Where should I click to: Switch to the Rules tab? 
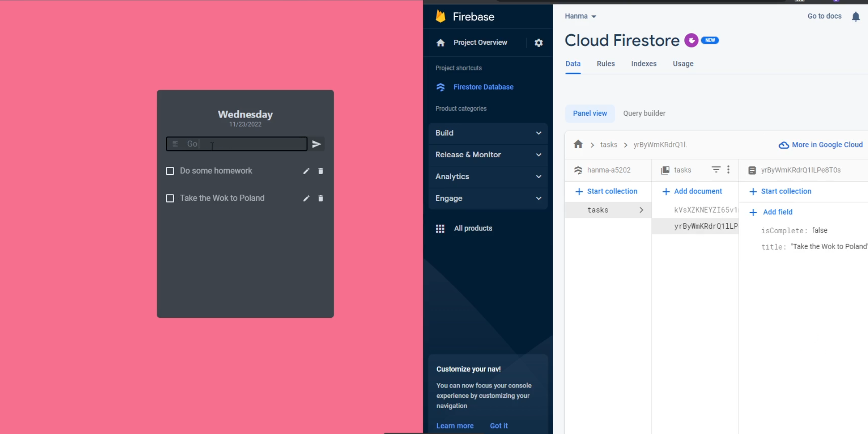606,64
